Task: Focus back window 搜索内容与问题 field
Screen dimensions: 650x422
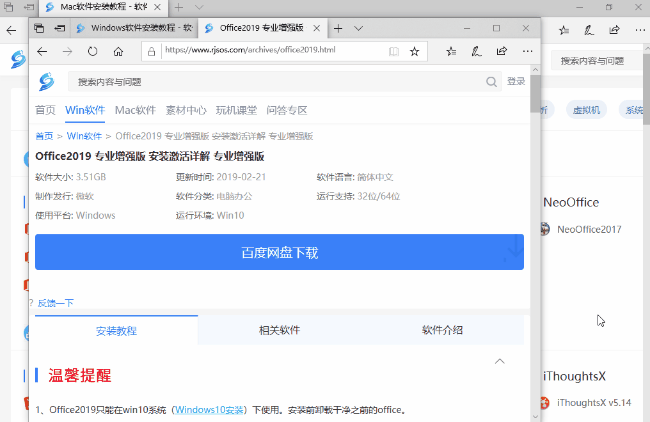Action: pyautogui.click(x=596, y=61)
